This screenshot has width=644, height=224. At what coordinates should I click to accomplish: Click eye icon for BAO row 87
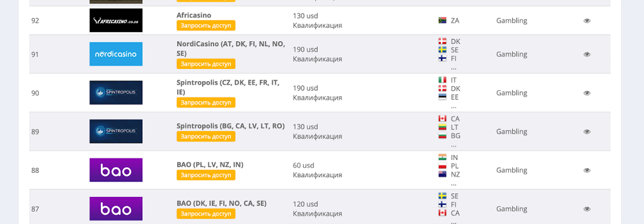(587, 209)
